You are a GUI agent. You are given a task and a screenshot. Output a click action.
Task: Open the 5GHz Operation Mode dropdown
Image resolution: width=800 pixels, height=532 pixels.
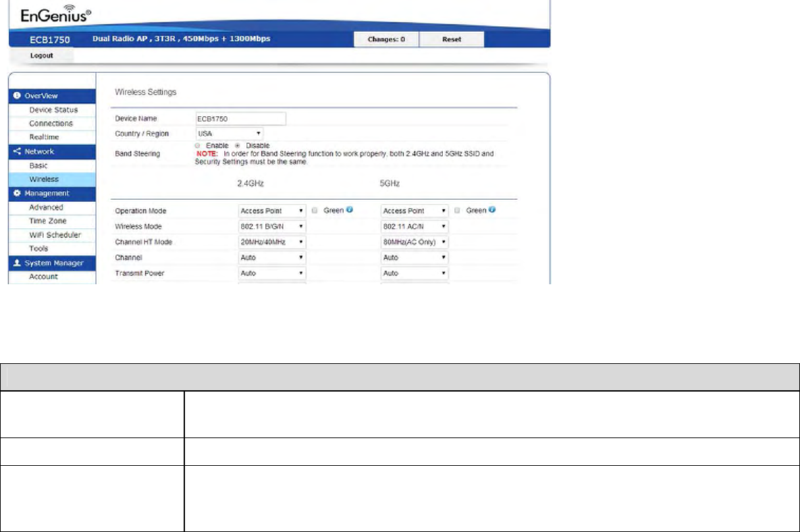pyautogui.click(x=415, y=211)
